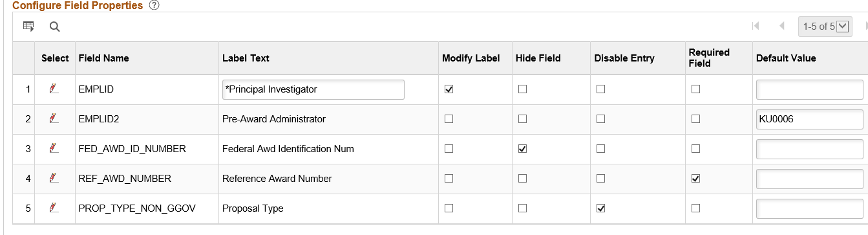Image resolution: width=868 pixels, height=235 pixels.
Task: Click the Label Text column header
Action: [246, 58]
